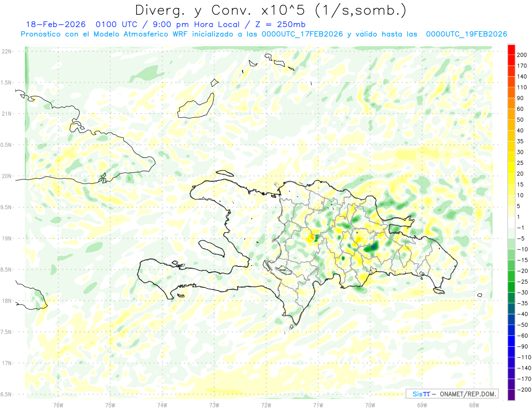Click the 69W longitude label
This screenshot has width=532, height=411.
click(422, 405)
